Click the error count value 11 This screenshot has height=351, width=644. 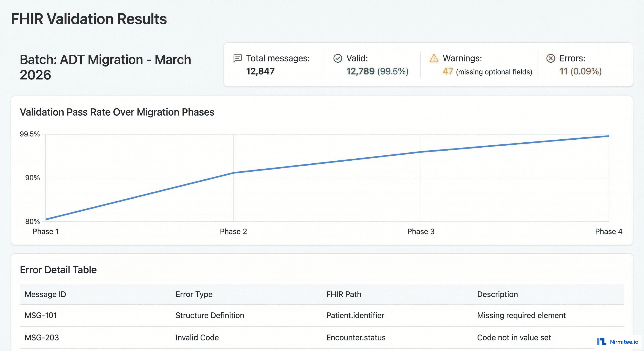(x=563, y=72)
